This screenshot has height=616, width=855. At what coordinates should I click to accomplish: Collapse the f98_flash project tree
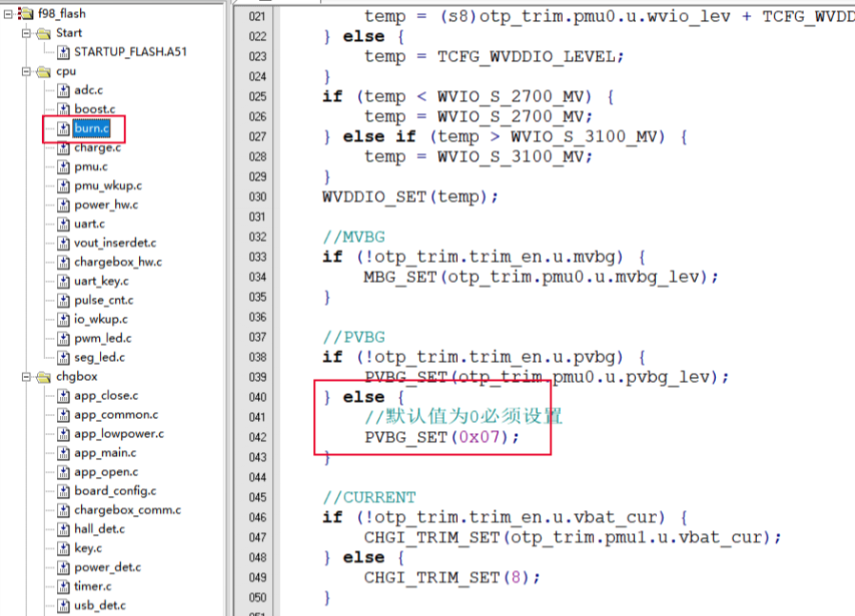[8, 14]
